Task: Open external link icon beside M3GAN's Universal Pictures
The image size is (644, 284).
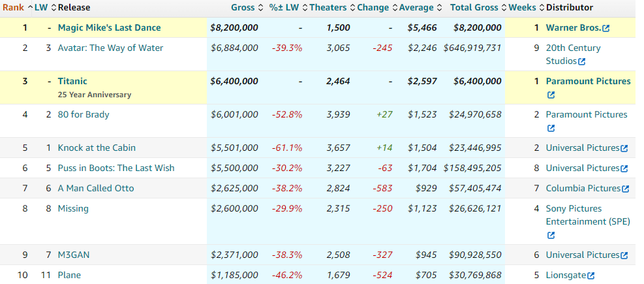Action: (x=624, y=255)
